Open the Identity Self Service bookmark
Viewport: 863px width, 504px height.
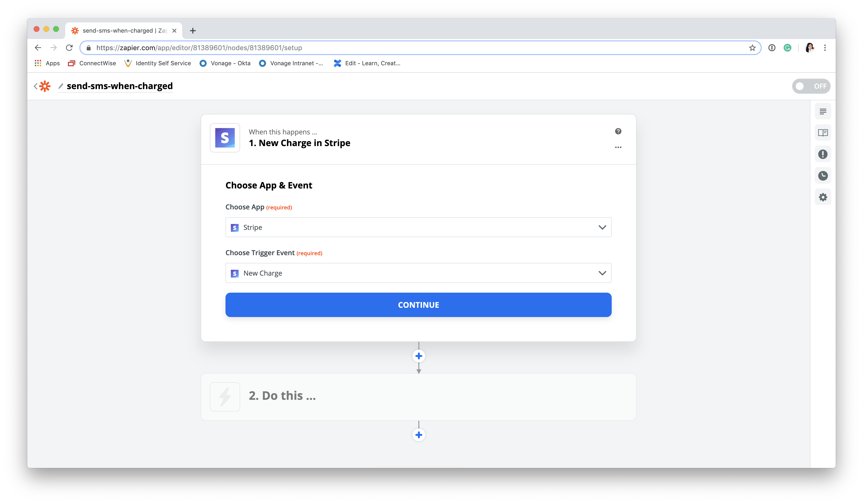point(158,63)
